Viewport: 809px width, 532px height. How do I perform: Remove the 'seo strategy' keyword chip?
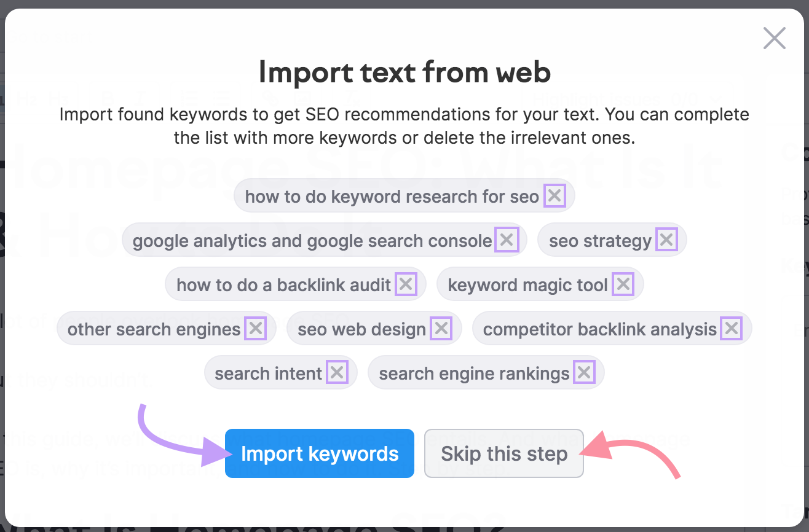tap(666, 241)
